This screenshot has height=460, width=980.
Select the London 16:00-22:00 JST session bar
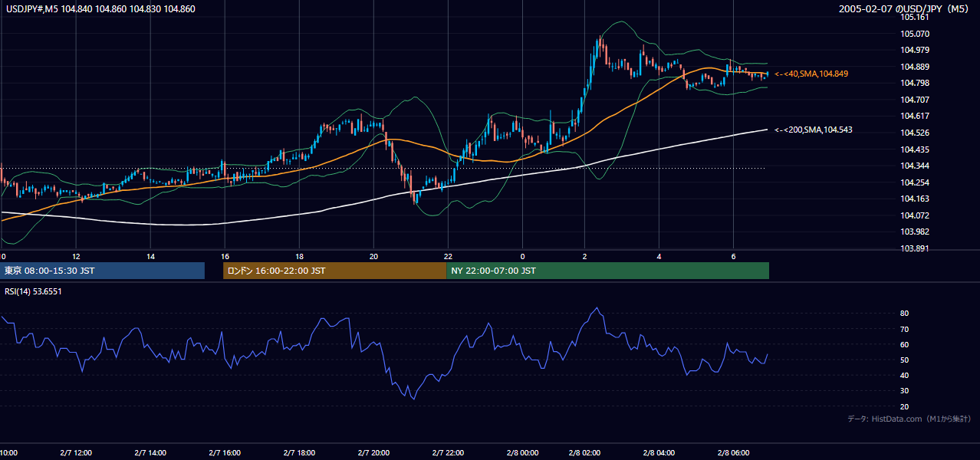coord(334,271)
